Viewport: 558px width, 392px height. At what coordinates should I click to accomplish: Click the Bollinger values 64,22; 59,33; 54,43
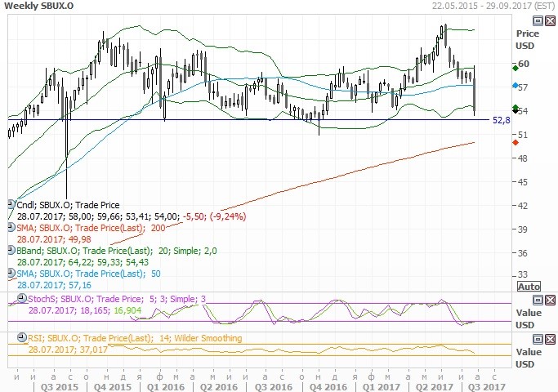click(109, 262)
